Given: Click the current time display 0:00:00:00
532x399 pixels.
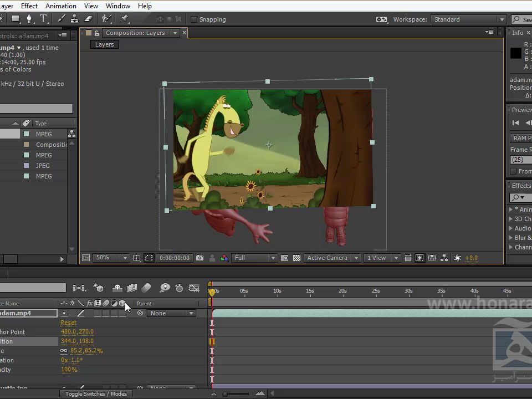Looking at the screenshot, I should click(x=175, y=258).
